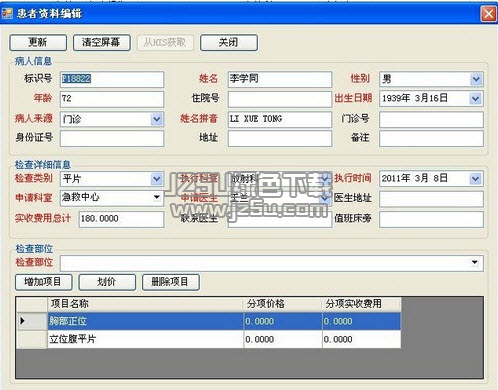Open the 性别 dropdown arrow
Viewport: 498px width, 390px height.
476,79
